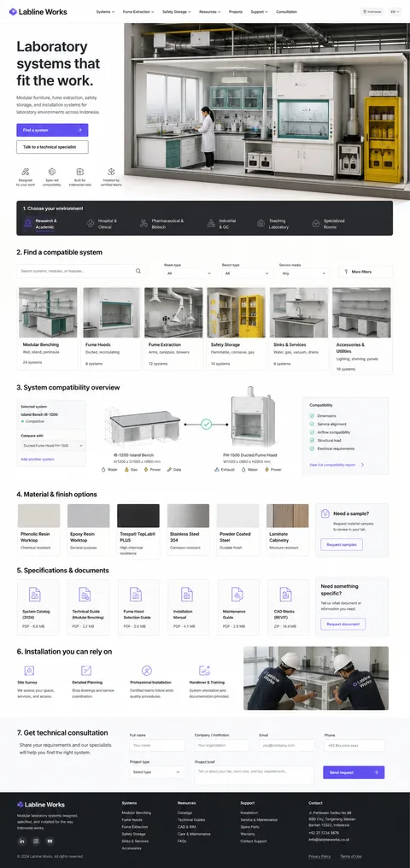Screen dimensions: 410x868
Task: Expand the Fume Extraction header menu
Action: (138, 12)
